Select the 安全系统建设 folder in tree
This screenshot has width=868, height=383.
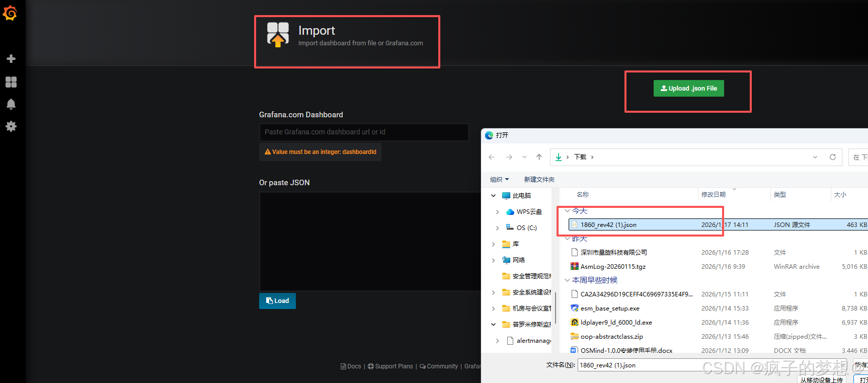coord(527,292)
